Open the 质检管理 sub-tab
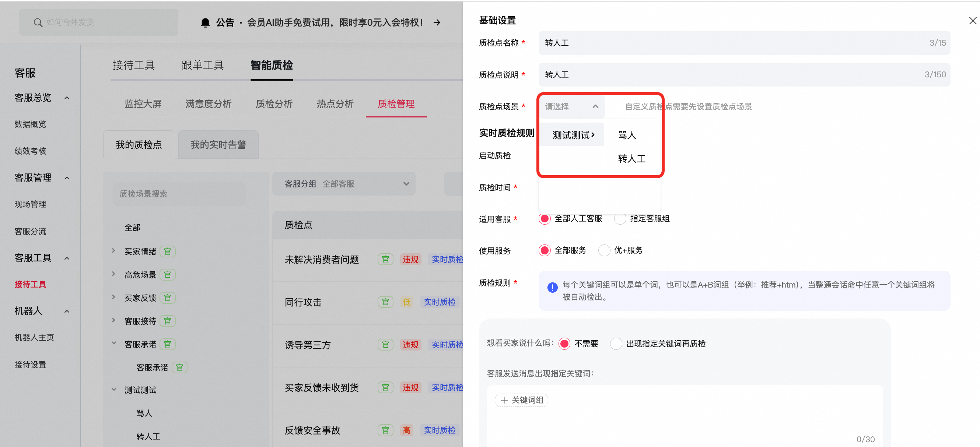Screen dimensions: 980x447 click(x=396, y=104)
